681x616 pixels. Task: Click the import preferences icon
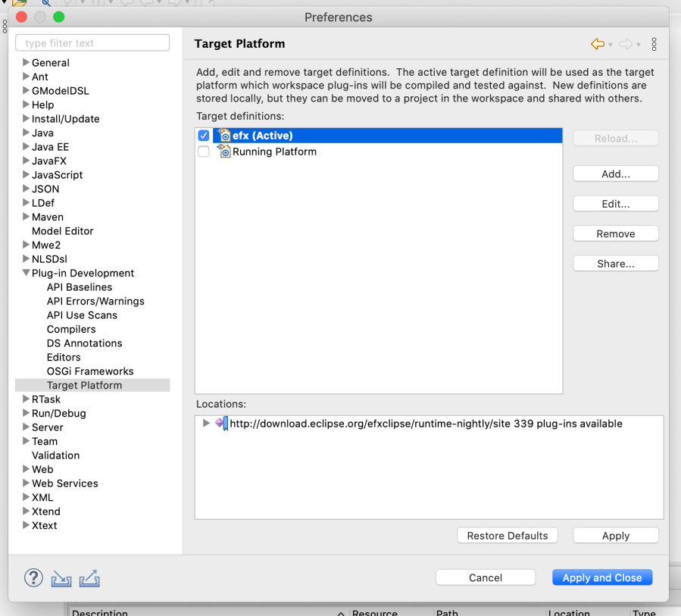pos(61,579)
